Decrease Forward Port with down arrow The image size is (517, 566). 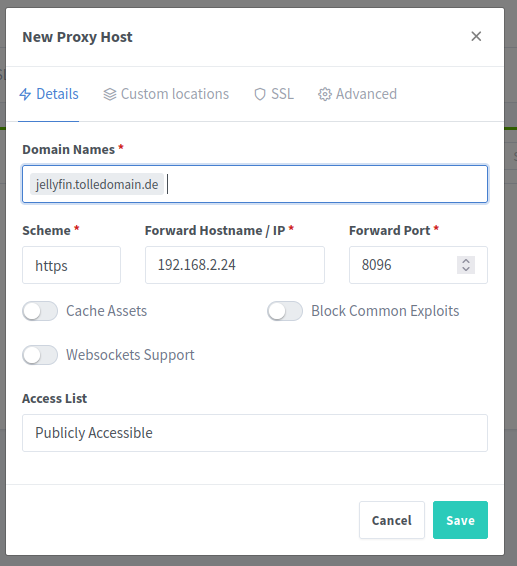click(x=466, y=269)
